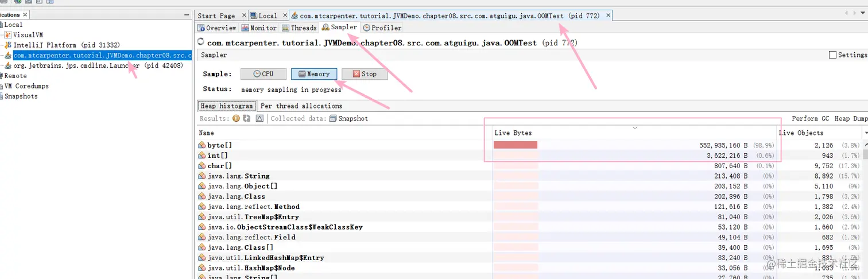The width and height of the screenshot is (868, 279).
Task: Click the 3,622,216 B live bytes value
Action: pos(727,156)
